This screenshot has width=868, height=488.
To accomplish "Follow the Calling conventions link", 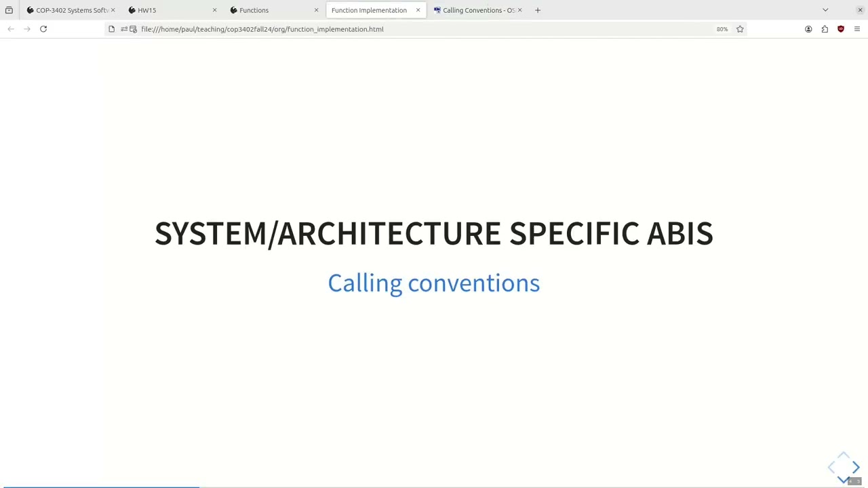I will 434,283.
